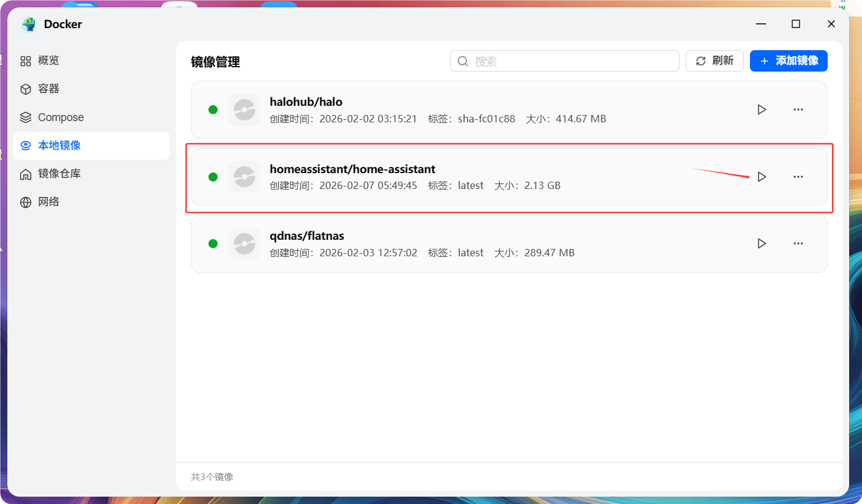Open more options menu for qdnas/flatnas
862x504 pixels.
point(798,243)
